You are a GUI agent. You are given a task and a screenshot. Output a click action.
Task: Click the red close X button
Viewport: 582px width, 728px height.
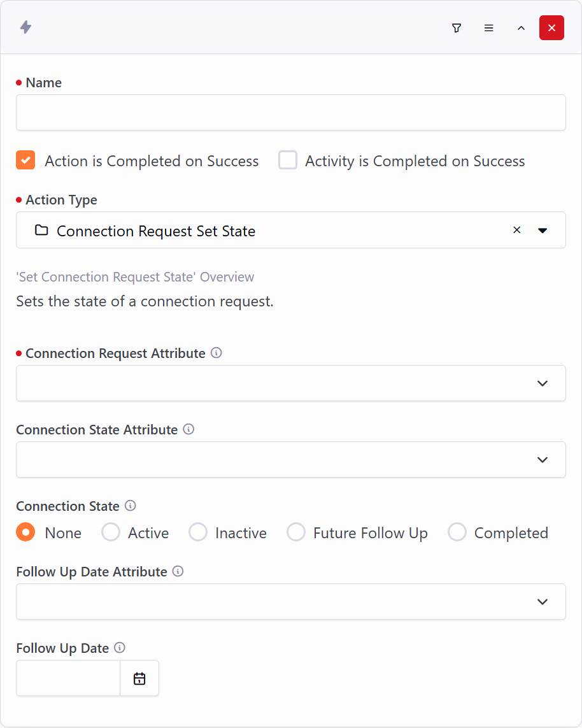click(551, 28)
